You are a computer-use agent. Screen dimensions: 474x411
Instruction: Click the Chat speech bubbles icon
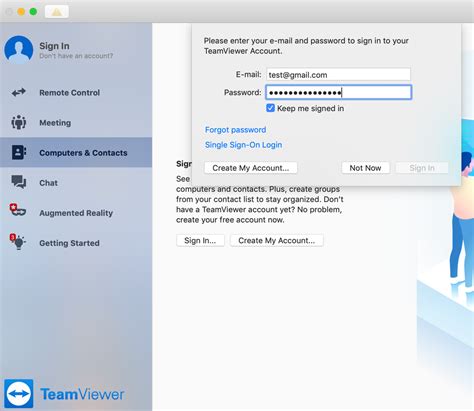click(x=19, y=182)
